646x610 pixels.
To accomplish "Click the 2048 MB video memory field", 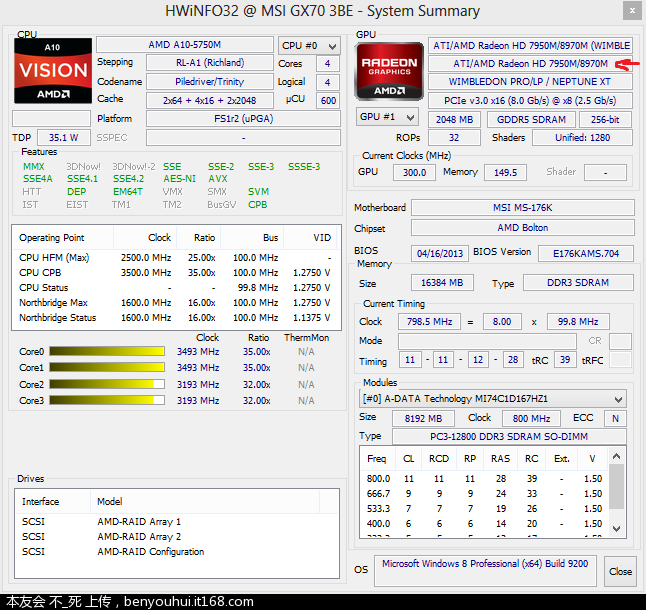I will coord(454,119).
